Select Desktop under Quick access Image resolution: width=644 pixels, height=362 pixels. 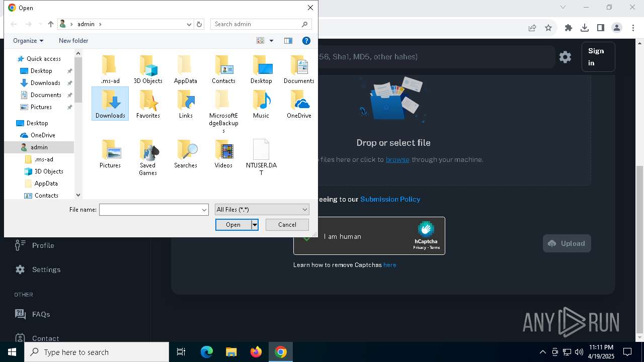(x=41, y=71)
